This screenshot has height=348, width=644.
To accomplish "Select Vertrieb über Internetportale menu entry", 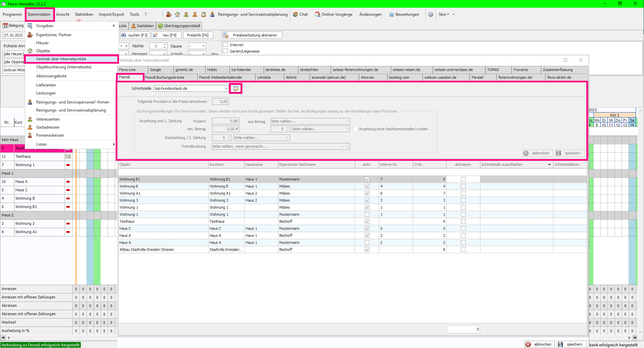I will (x=72, y=59).
